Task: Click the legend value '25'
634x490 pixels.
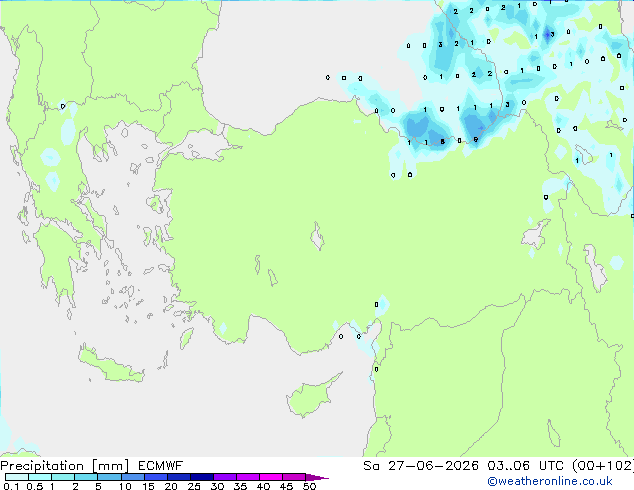Action: click(x=194, y=486)
